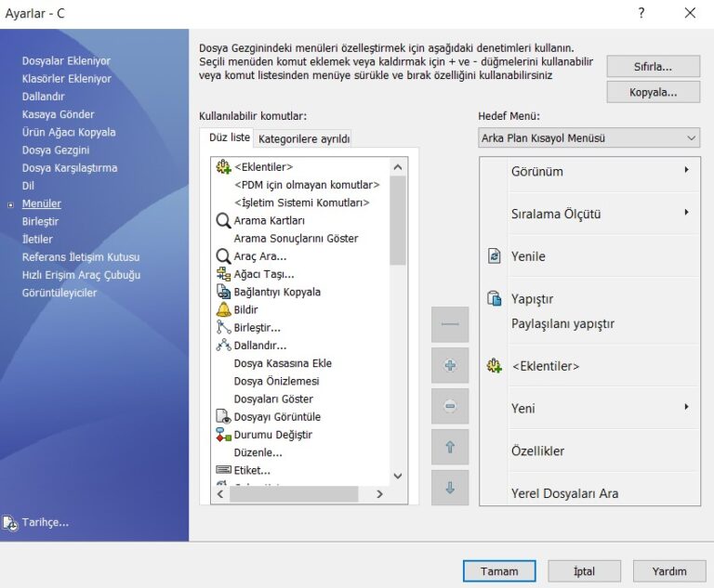Select the Bildir bell icon

pos(223,310)
